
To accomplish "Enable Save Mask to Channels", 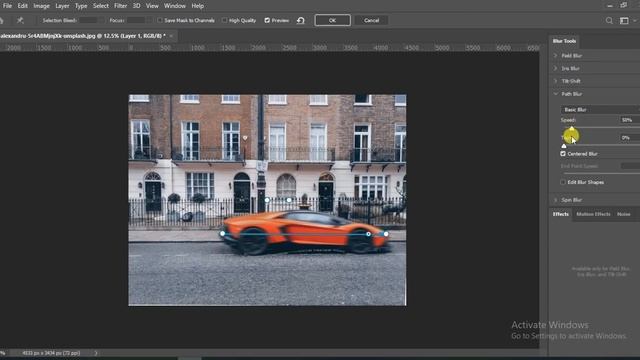I will [160, 20].
